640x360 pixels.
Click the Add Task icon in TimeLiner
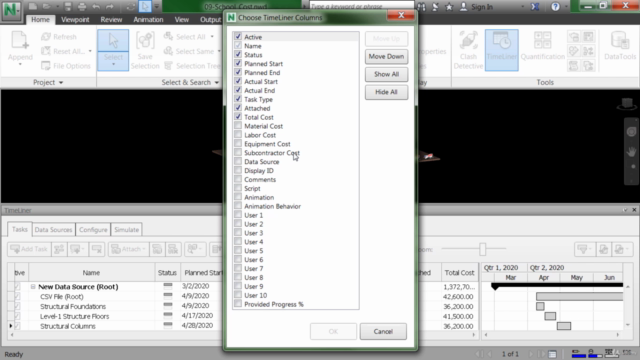point(29,249)
